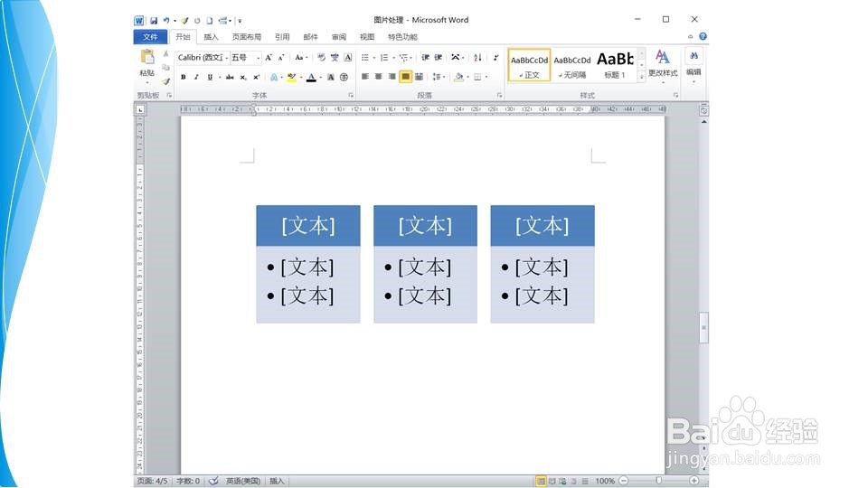The image size is (868, 488).
Task: Switch to Print Layout view in status bar
Action: (541, 481)
